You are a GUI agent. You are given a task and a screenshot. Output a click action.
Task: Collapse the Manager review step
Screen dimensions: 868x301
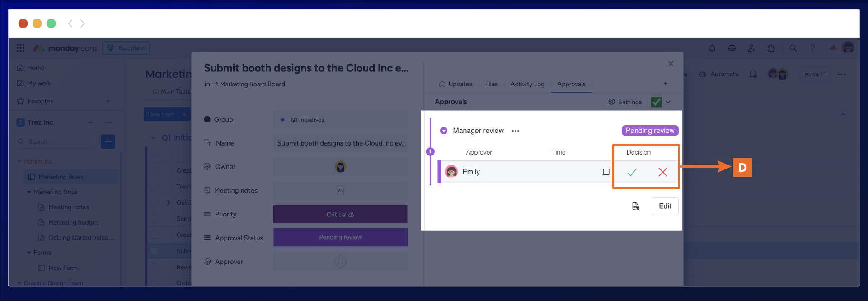(444, 131)
